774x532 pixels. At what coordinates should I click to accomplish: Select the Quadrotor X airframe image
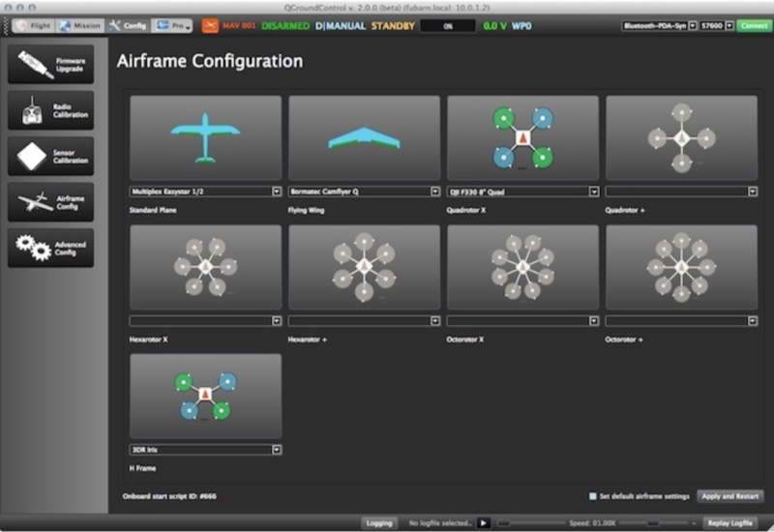tap(522, 138)
